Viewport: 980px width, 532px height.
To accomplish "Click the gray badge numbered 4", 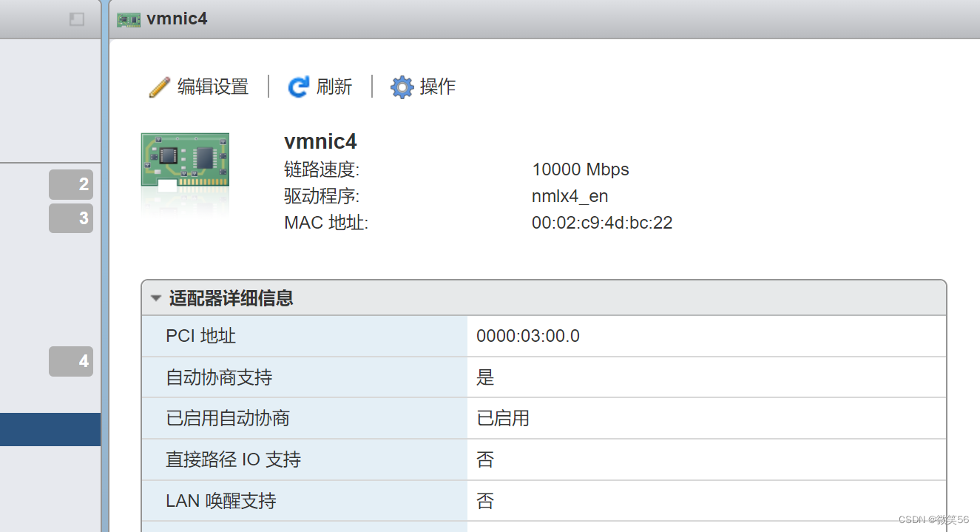I will (72, 361).
